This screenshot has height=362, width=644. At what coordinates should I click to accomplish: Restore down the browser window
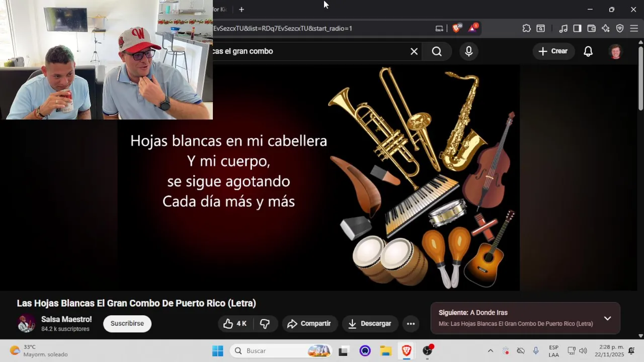612,10
